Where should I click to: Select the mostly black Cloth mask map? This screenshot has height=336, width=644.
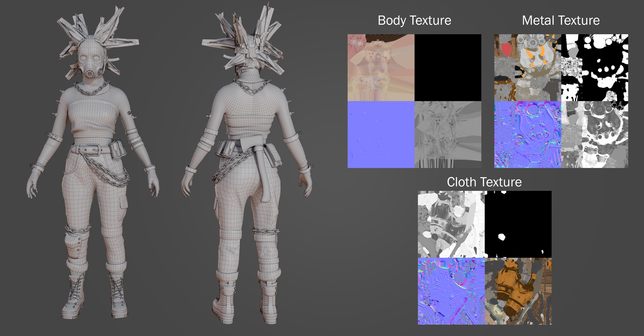[518, 224]
